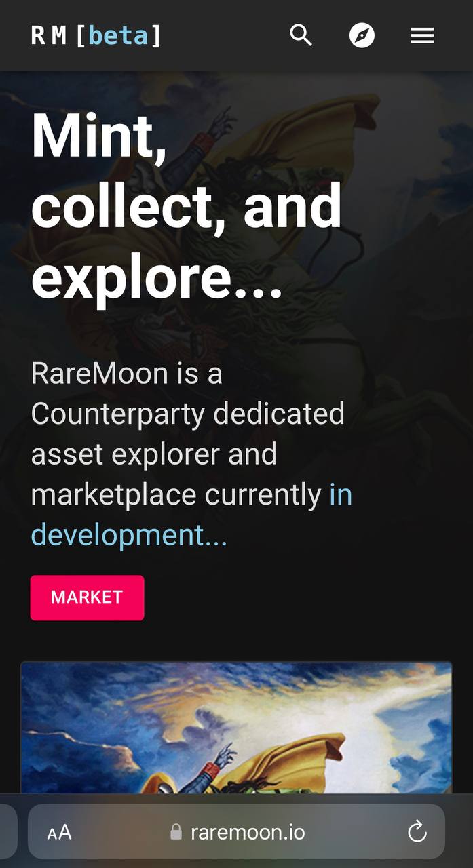473x868 pixels.
Task: Switch to the adjacent tab sliver at left of address bar
Action: click(x=7, y=832)
